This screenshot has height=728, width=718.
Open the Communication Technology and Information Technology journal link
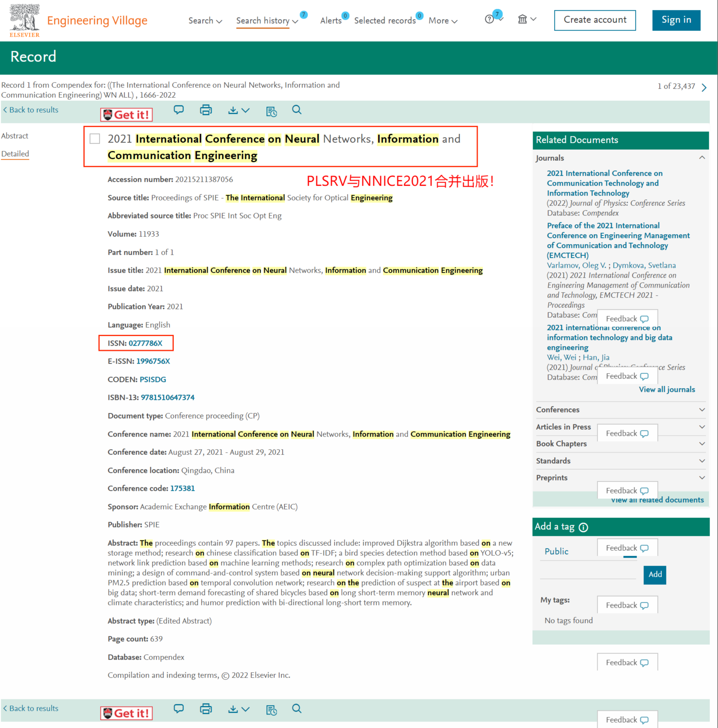coord(605,183)
